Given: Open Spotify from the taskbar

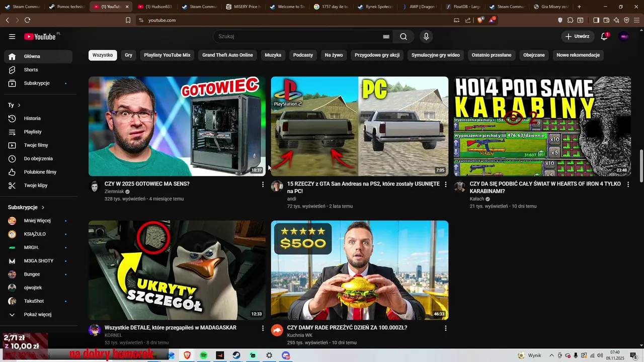Looking at the screenshot, I should (x=203, y=355).
